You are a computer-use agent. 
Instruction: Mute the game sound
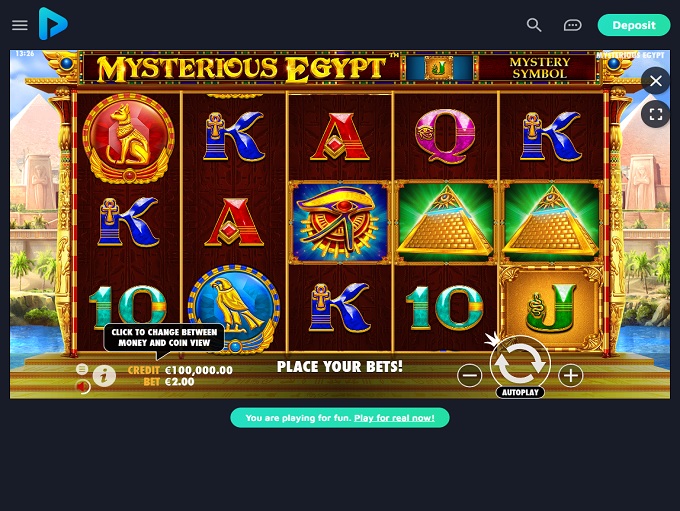click(x=83, y=386)
